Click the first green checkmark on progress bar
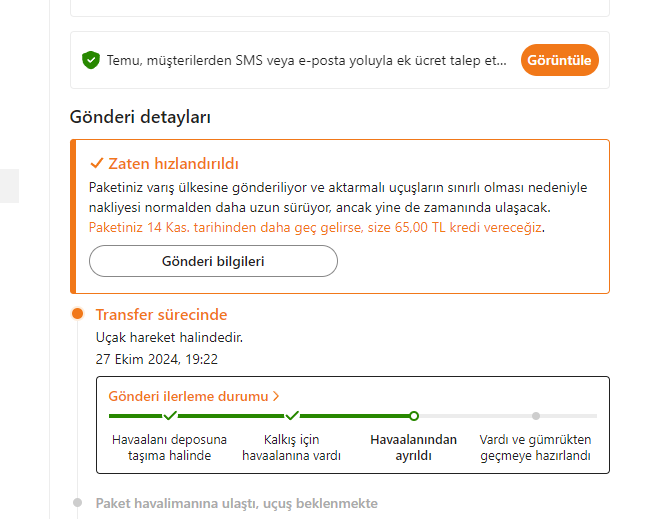Screen dimensions: 668x519 pos(170,415)
